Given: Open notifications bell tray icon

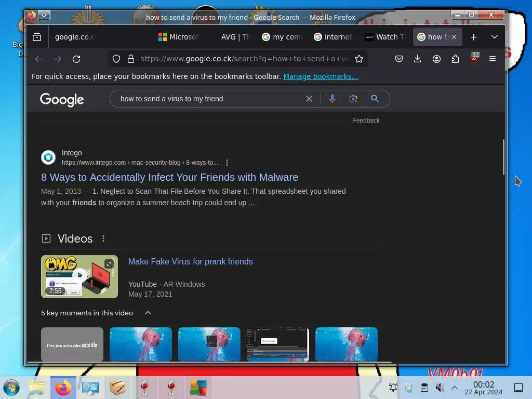Looking at the screenshot, I should (x=393, y=388).
